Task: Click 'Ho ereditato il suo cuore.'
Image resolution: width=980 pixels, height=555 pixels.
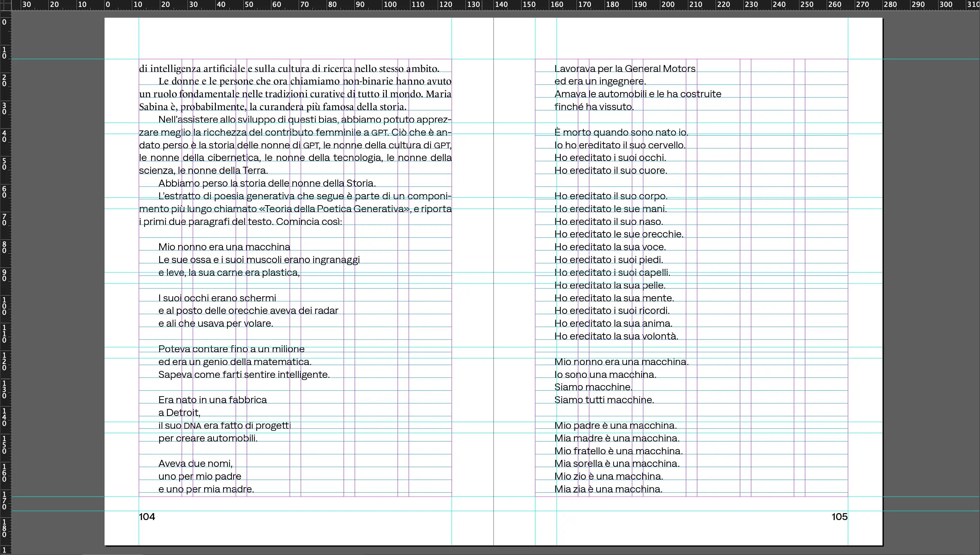Action: pyautogui.click(x=611, y=170)
